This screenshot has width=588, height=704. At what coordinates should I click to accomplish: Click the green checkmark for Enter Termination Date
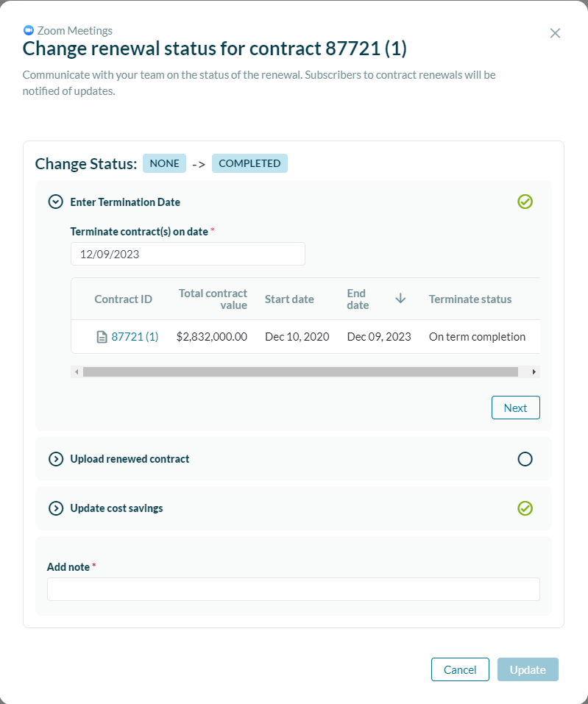(x=525, y=202)
